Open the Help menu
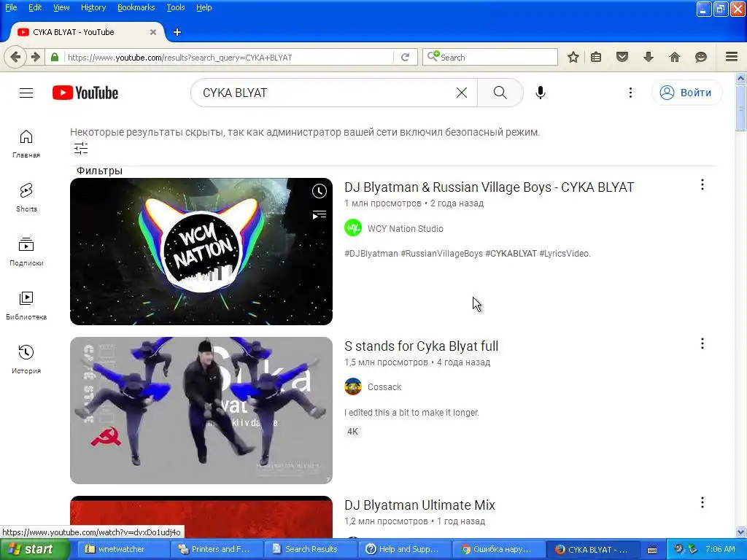 coord(204,7)
